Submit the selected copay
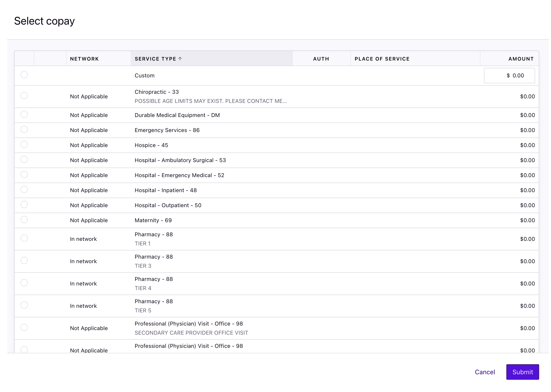This screenshot has height=392, width=551. (523, 372)
